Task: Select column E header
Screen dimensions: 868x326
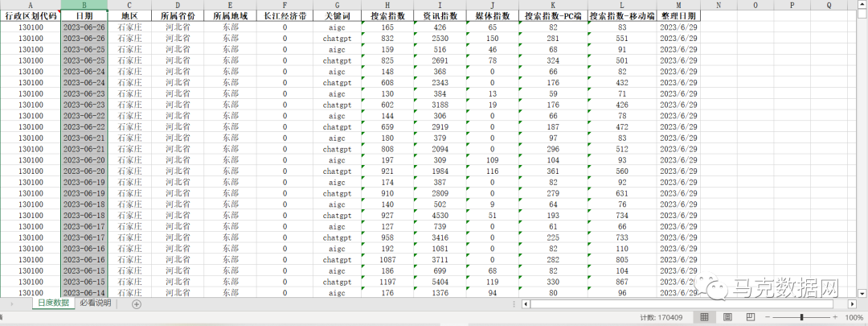Action: point(231,5)
